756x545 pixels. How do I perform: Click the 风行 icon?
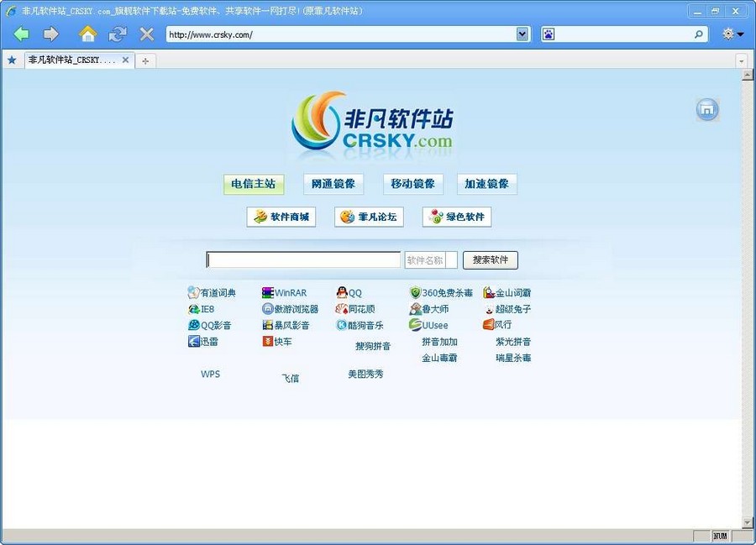click(488, 325)
